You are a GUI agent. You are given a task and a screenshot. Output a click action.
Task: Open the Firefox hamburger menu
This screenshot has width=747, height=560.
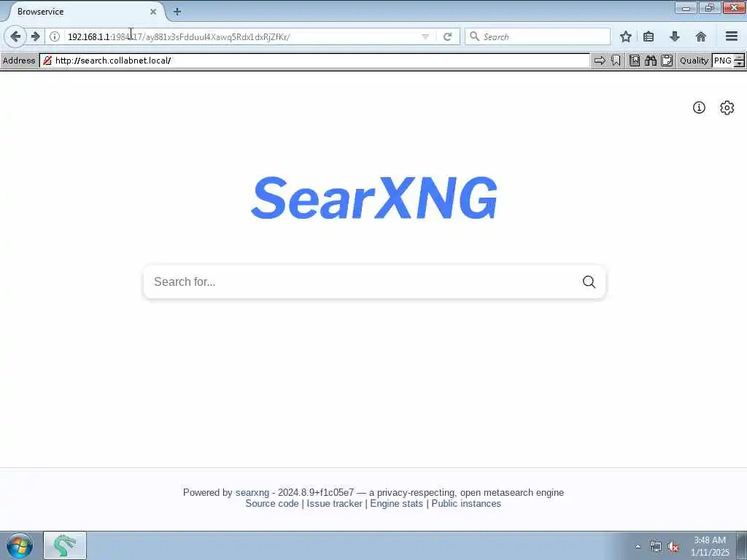coord(732,36)
